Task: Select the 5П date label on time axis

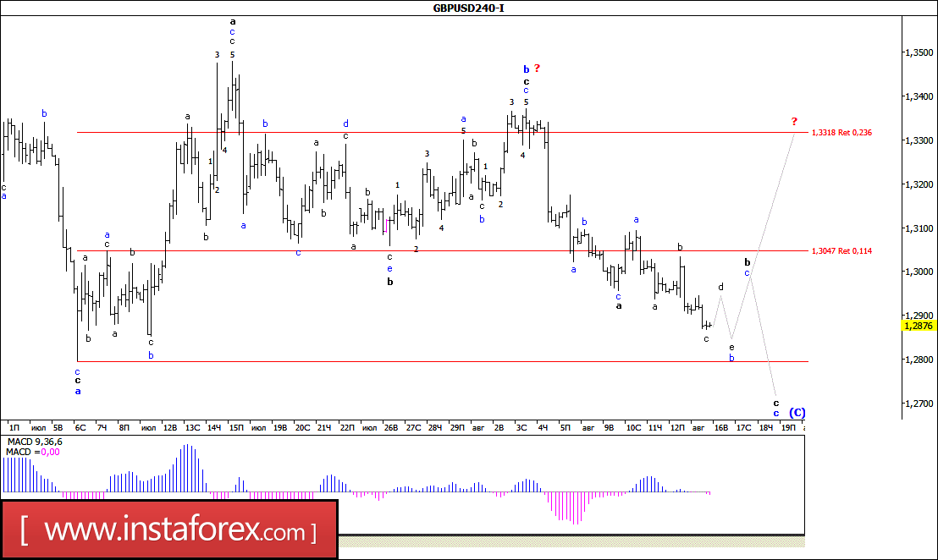Action: coord(566,428)
